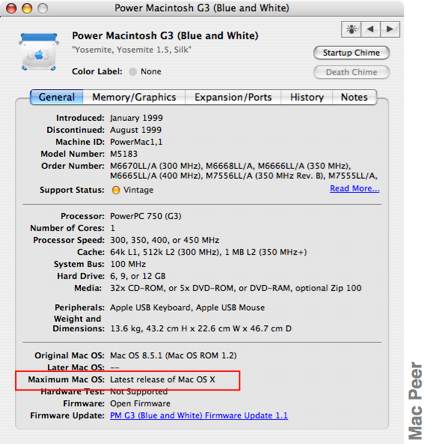Image resolution: width=426 pixels, height=444 pixels.
Task: Click the 'PowerPC 750 (G3)' processor value
Action: (x=146, y=216)
